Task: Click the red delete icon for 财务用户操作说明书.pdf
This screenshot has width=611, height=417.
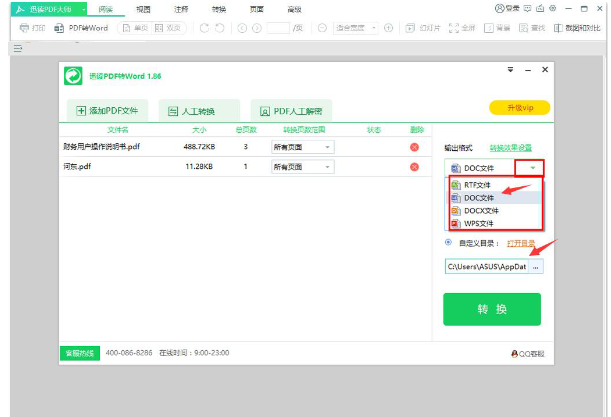Action: 414,147
